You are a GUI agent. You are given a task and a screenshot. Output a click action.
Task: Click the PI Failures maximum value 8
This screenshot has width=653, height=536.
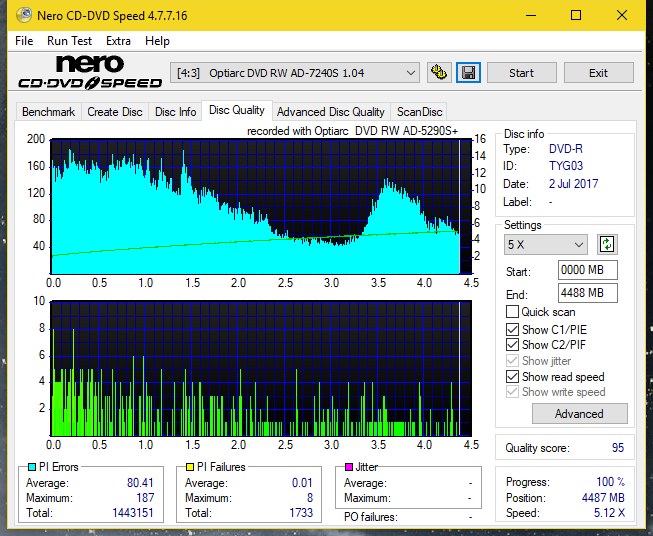(310, 498)
